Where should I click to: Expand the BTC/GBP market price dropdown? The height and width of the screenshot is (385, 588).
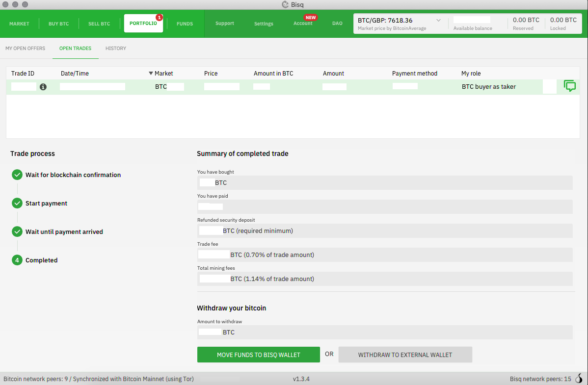[x=438, y=20]
